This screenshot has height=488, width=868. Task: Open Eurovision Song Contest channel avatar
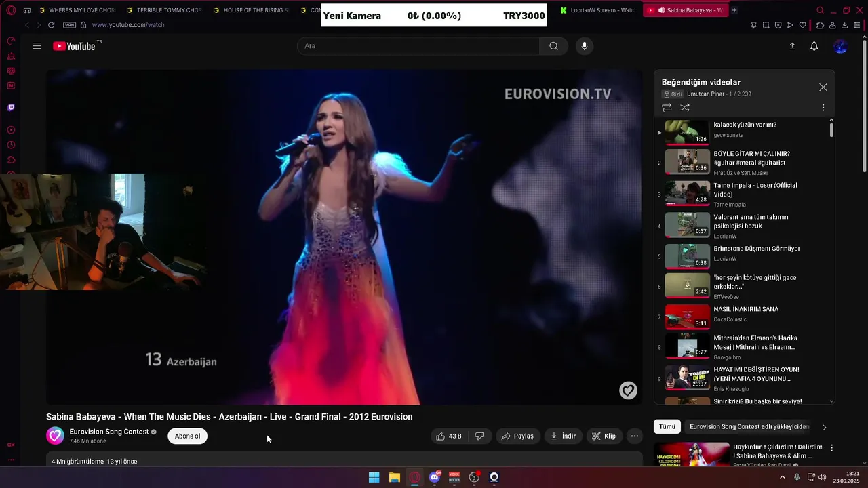point(55,436)
